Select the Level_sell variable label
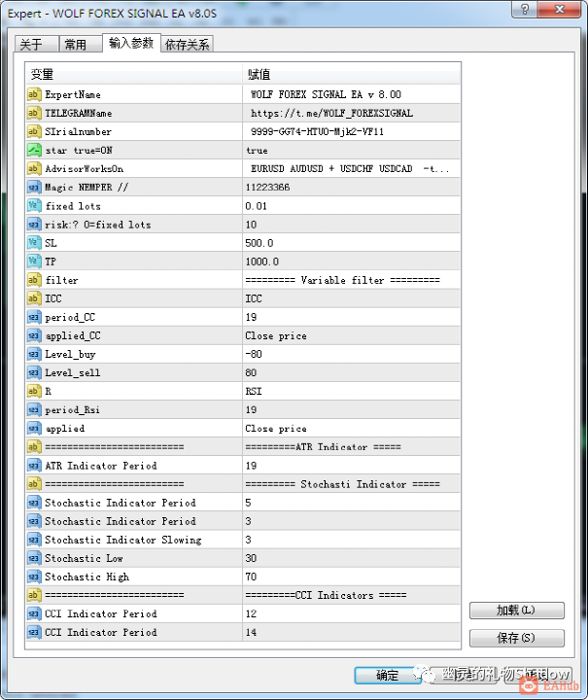 pyautogui.click(x=72, y=372)
